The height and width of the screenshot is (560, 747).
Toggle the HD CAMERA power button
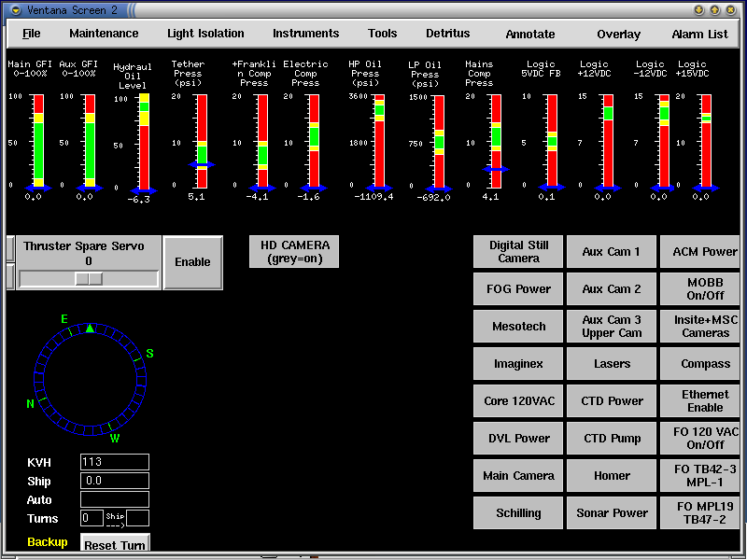click(294, 251)
